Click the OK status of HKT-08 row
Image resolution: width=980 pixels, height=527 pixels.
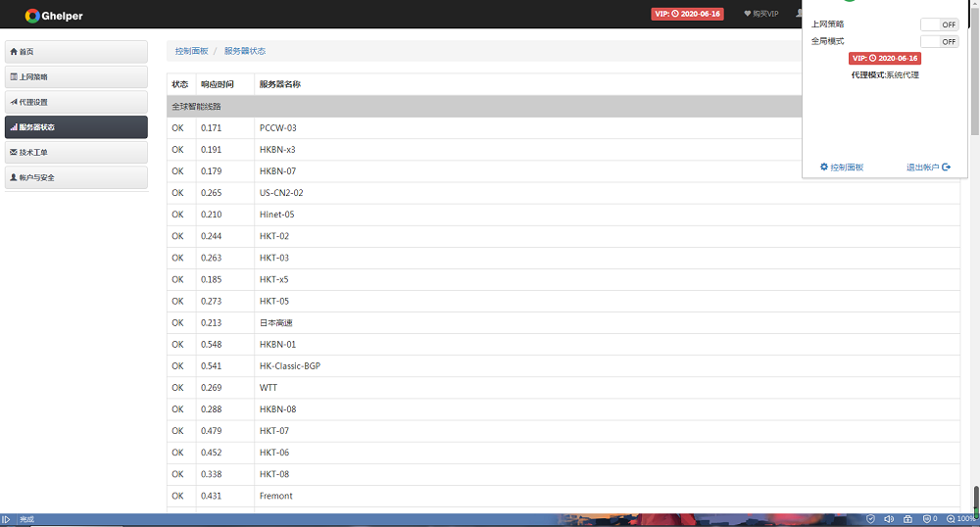point(177,474)
